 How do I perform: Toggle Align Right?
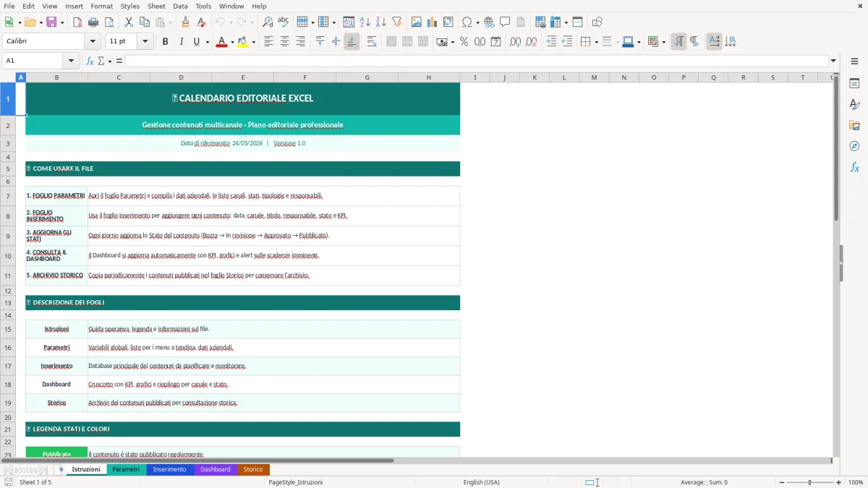pyautogui.click(x=301, y=42)
